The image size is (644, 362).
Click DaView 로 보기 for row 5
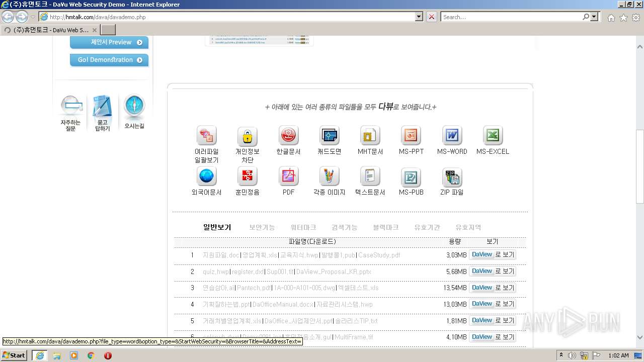[492, 321]
